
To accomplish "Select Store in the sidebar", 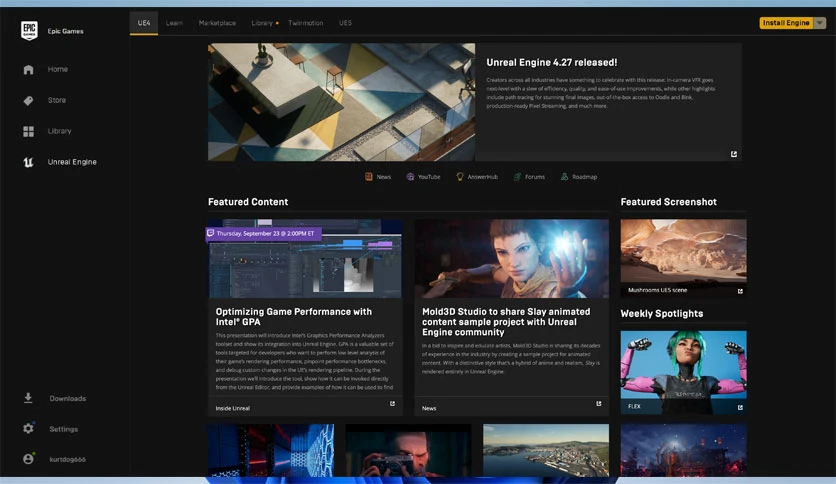I will click(x=57, y=100).
